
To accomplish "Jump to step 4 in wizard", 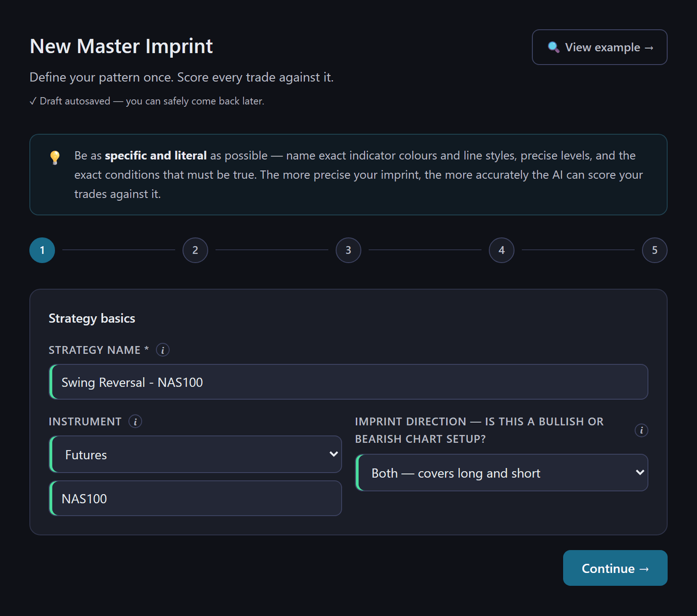I will pos(501,250).
